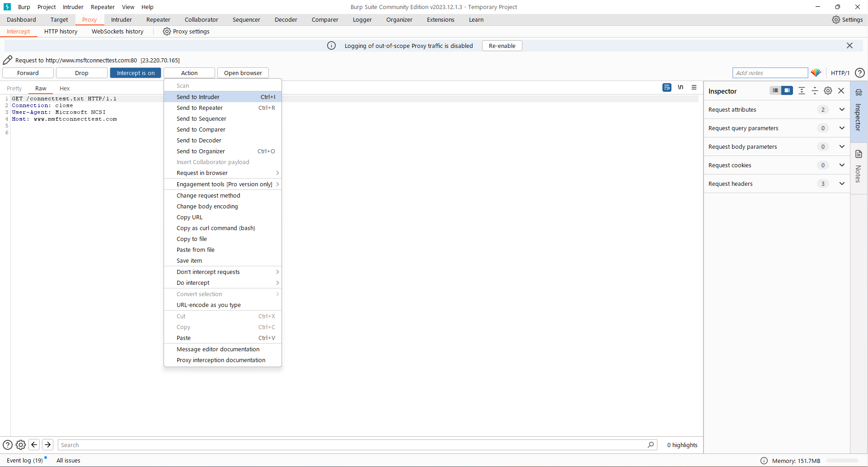Select Copy as curl command (bash)
The width and height of the screenshot is (868, 467).
[x=223, y=228]
